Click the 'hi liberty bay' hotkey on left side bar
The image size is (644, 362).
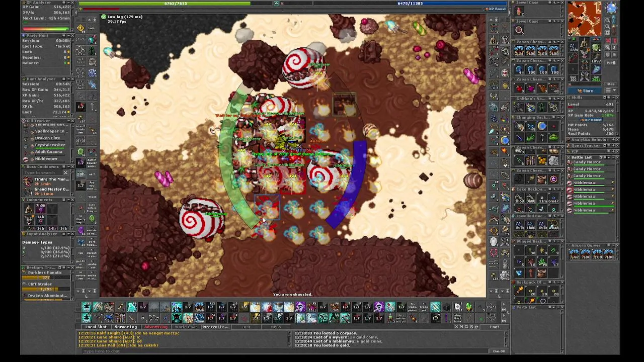click(x=80, y=219)
